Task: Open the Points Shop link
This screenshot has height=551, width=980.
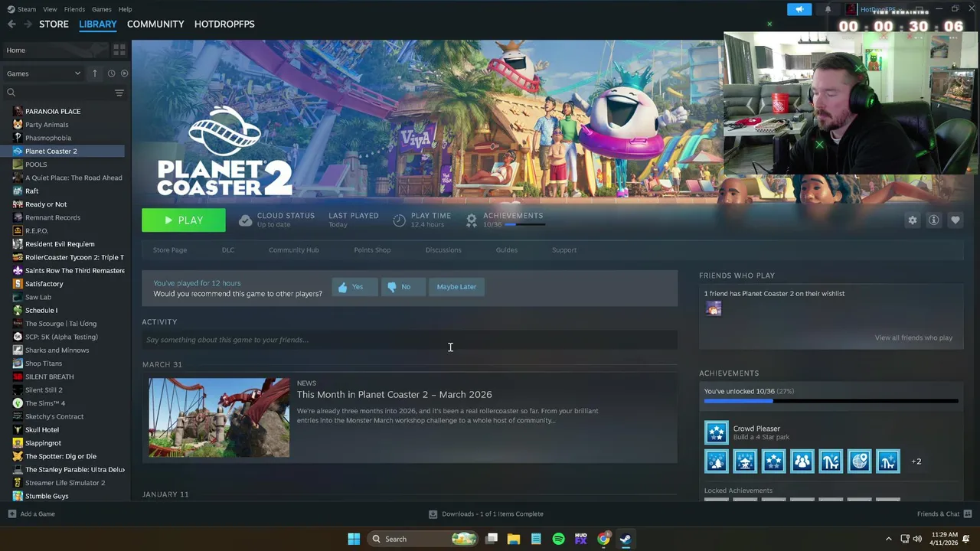Action: tap(372, 250)
